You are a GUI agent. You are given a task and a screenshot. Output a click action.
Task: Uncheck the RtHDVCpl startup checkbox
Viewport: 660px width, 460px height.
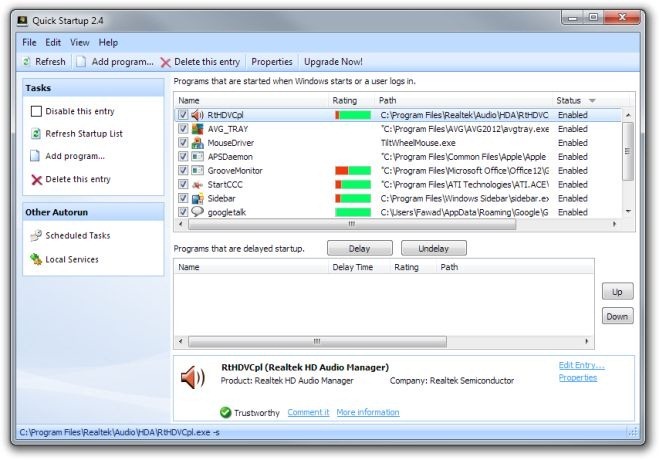tap(183, 114)
